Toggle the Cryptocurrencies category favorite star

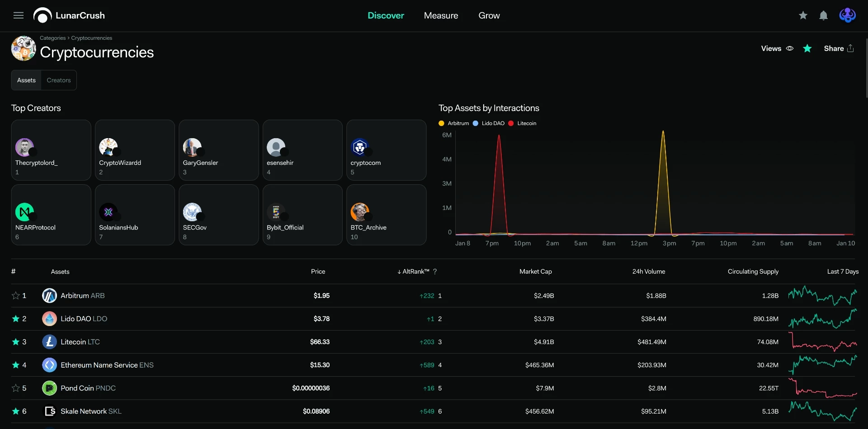[x=807, y=48]
